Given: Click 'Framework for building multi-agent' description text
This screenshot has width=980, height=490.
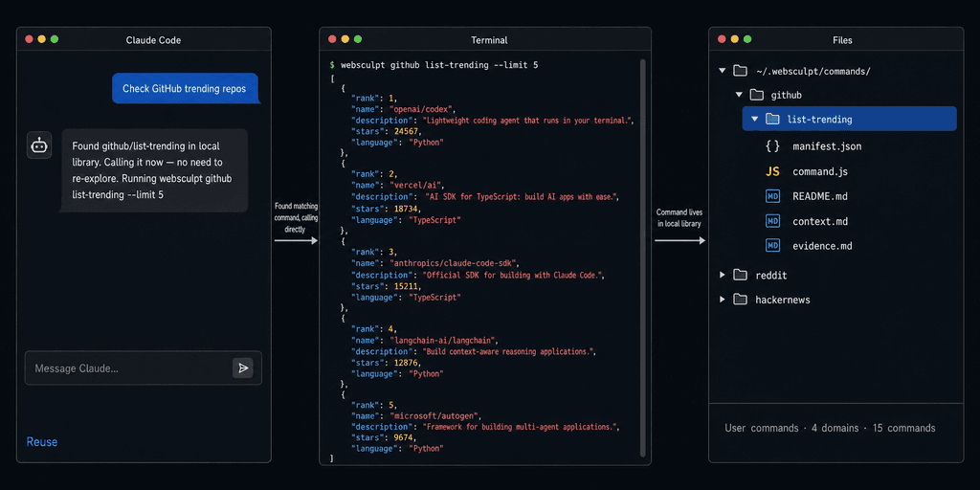Looking at the screenshot, I should click(x=522, y=427).
